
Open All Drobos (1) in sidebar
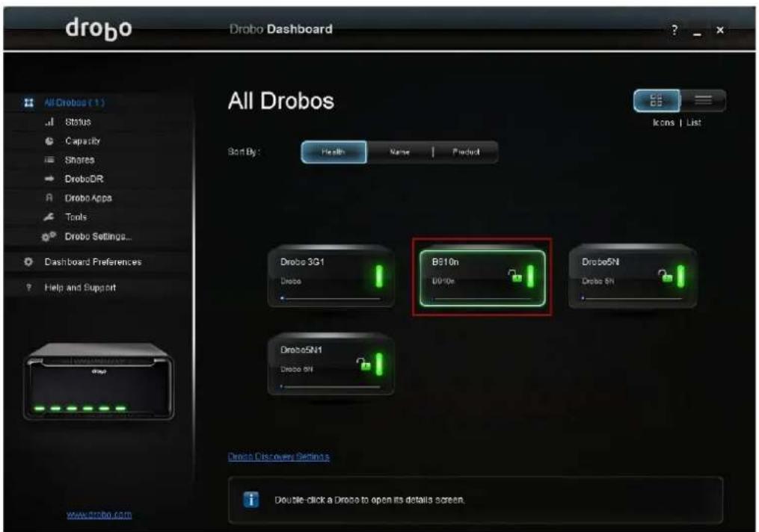point(74,102)
